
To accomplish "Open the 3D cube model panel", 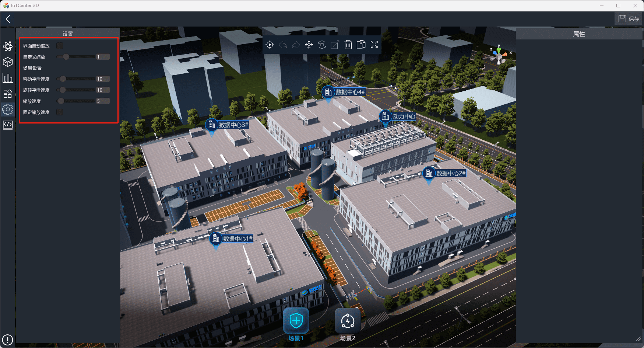I will [8, 62].
